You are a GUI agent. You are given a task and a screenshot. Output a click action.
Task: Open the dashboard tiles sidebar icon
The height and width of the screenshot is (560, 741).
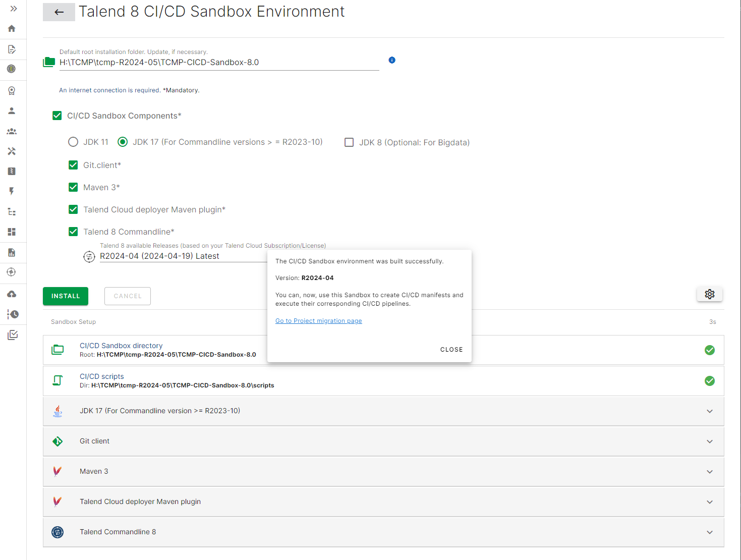point(12,232)
